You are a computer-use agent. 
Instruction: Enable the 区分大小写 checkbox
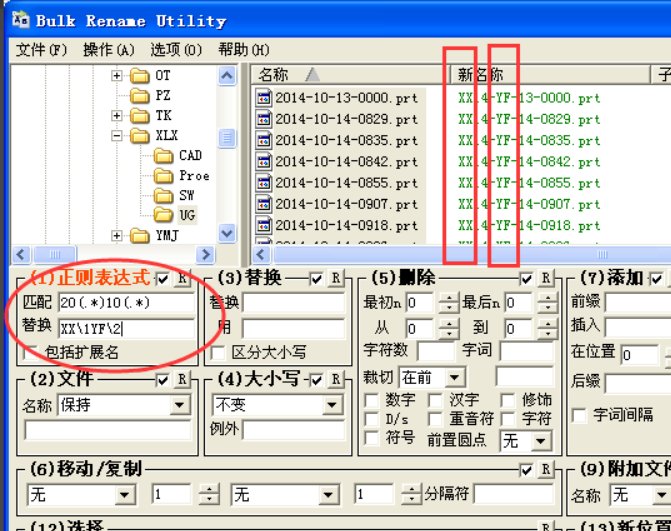(218, 353)
